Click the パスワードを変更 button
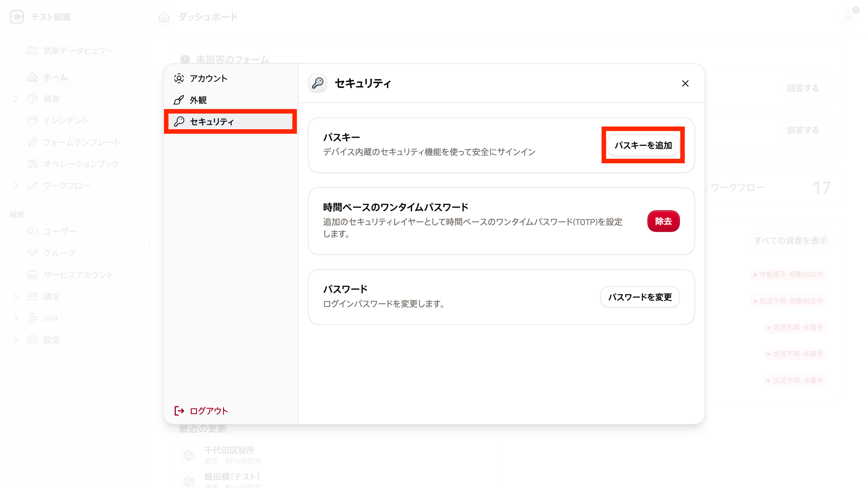Screen dimensions: 868x488 (x=640, y=297)
